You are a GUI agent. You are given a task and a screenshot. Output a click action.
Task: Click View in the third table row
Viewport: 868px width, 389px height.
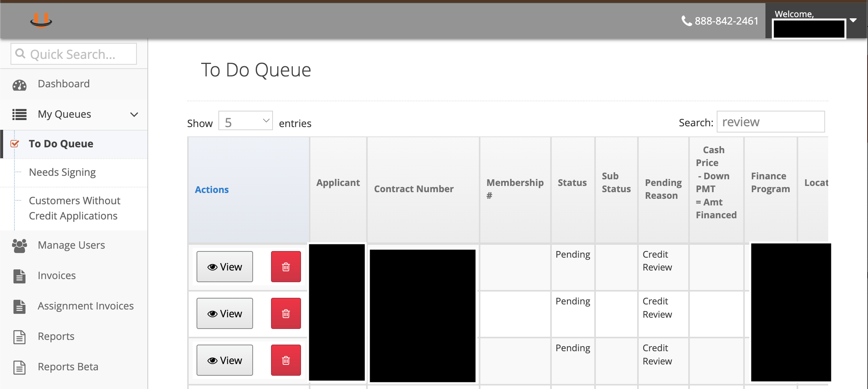pos(225,360)
